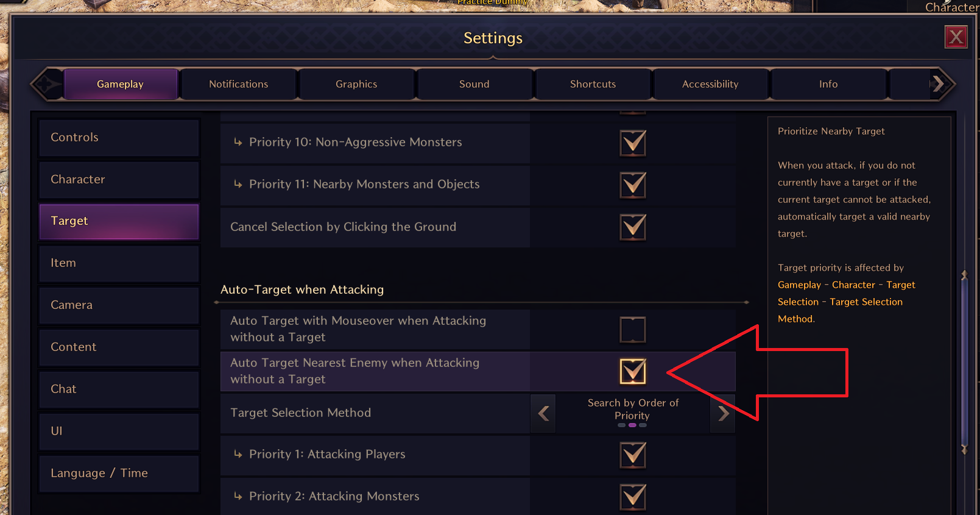Close the Settings window with the X
980x515 pixels.
(x=956, y=37)
